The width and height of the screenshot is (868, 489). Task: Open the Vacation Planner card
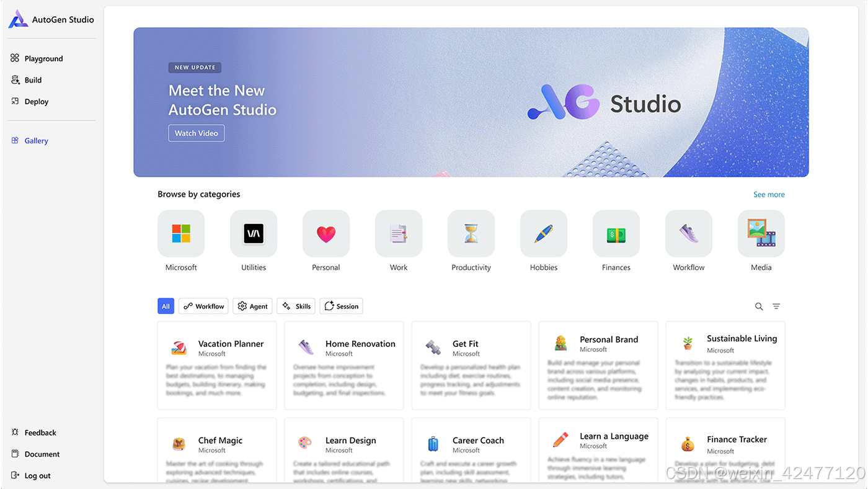tap(217, 366)
